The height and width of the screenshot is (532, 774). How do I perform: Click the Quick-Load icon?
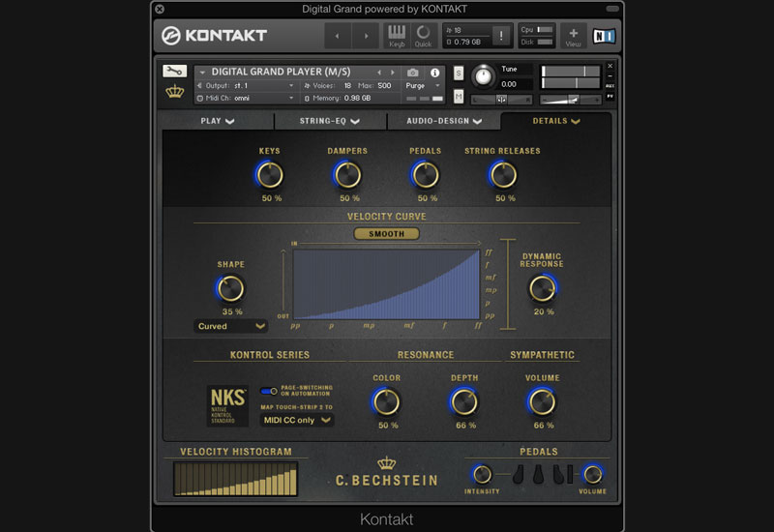click(x=423, y=36)
